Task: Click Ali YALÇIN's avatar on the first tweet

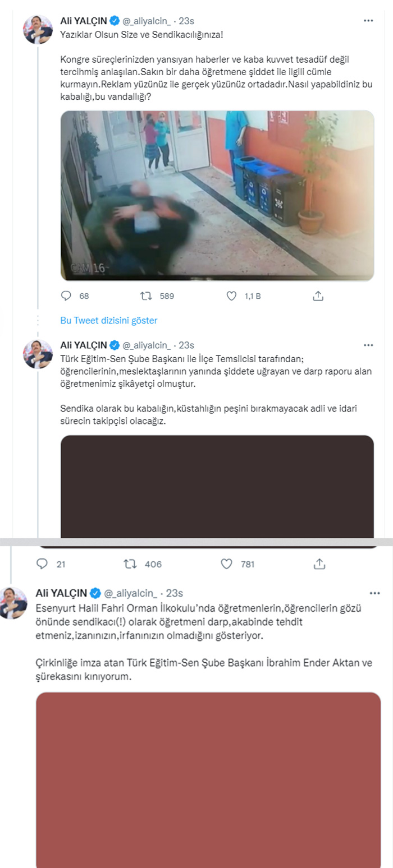Action: [38, 30]
